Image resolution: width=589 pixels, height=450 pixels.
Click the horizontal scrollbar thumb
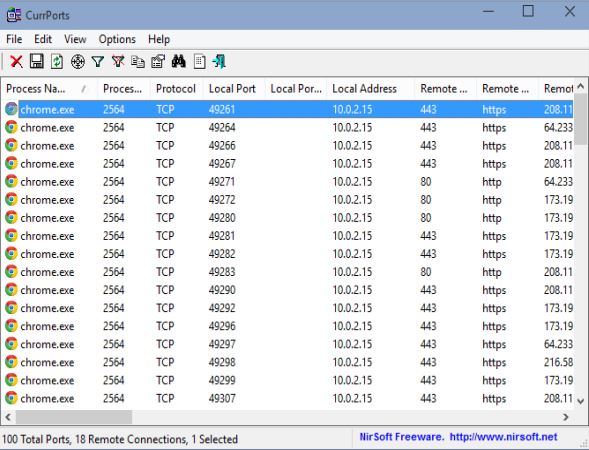click(x=74, y=417)
